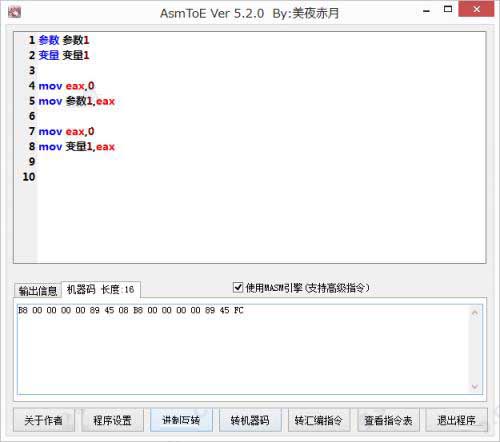This screenshot has height=442, width=500.
Task: Click the AsmToE app icon in title bar
Action: pyautogui.click(x=14, y=13)
